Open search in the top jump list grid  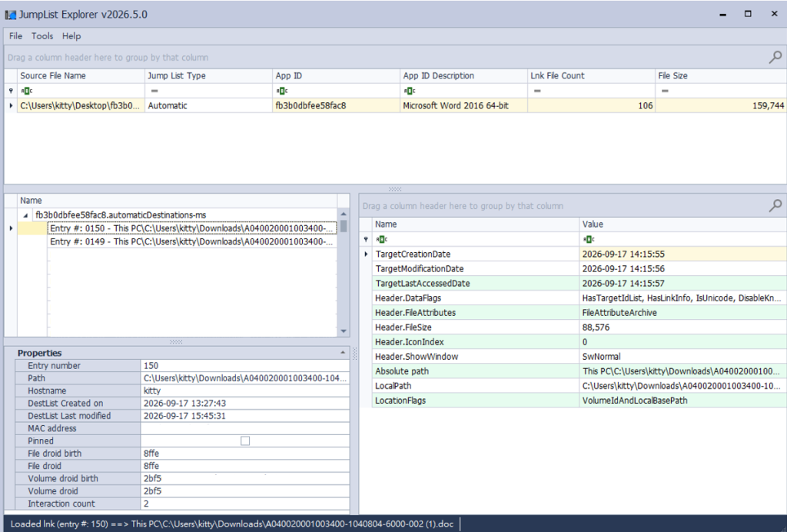(x=775, y=57)
